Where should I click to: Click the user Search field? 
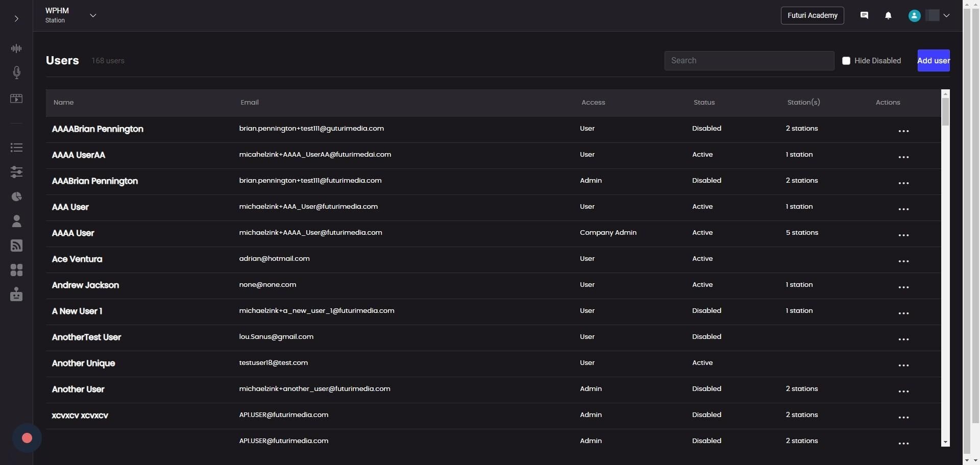(x=749, y=61)
